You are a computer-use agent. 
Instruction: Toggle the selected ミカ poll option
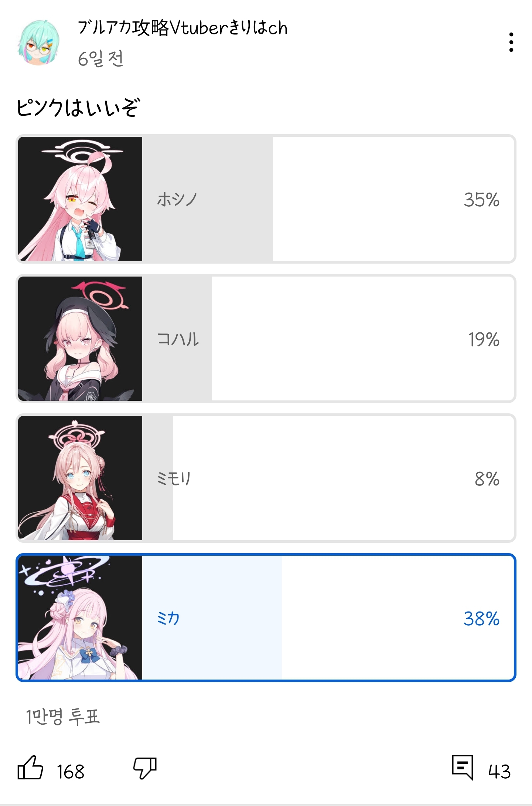266,618
